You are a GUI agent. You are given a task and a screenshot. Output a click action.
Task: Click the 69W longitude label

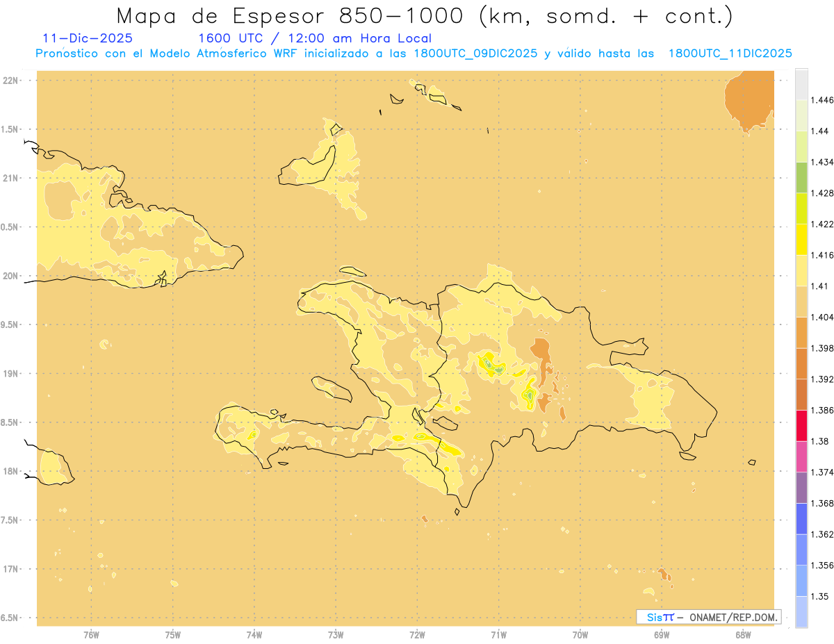[x=662, y=634]
